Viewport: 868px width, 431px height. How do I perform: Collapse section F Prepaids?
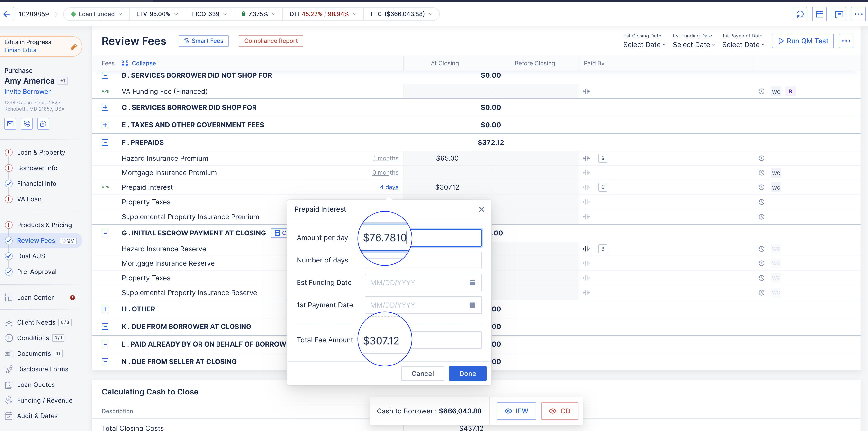[x=105, y=143]
